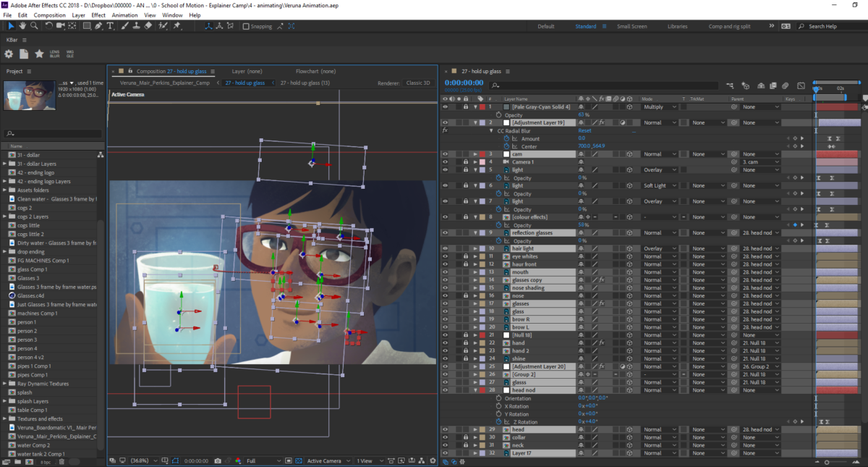Click the Project panel search field
Screen dimensions: 868x467
[x=53, y=133]
